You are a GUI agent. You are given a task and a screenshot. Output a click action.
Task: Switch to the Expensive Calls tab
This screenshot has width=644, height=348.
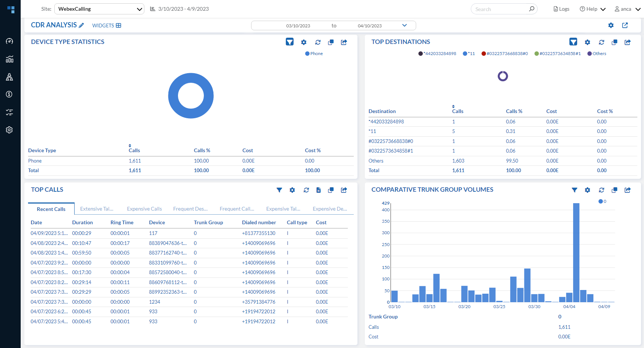144,209
